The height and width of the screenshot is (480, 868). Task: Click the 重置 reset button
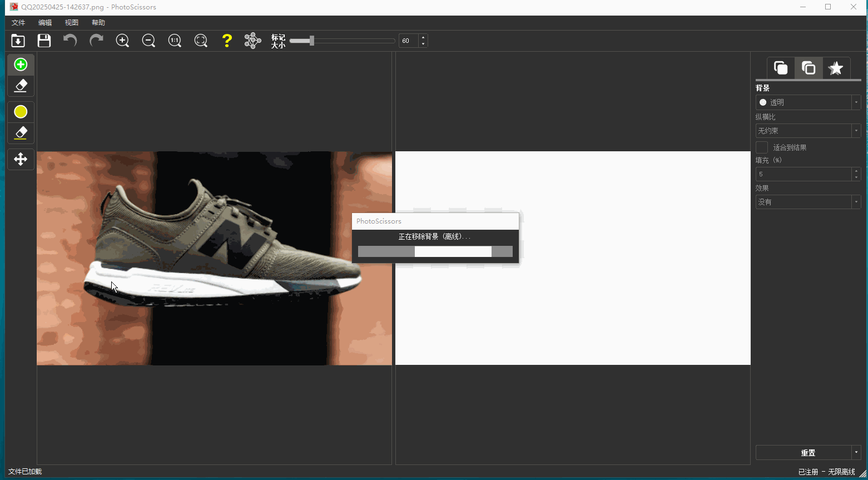803,453
